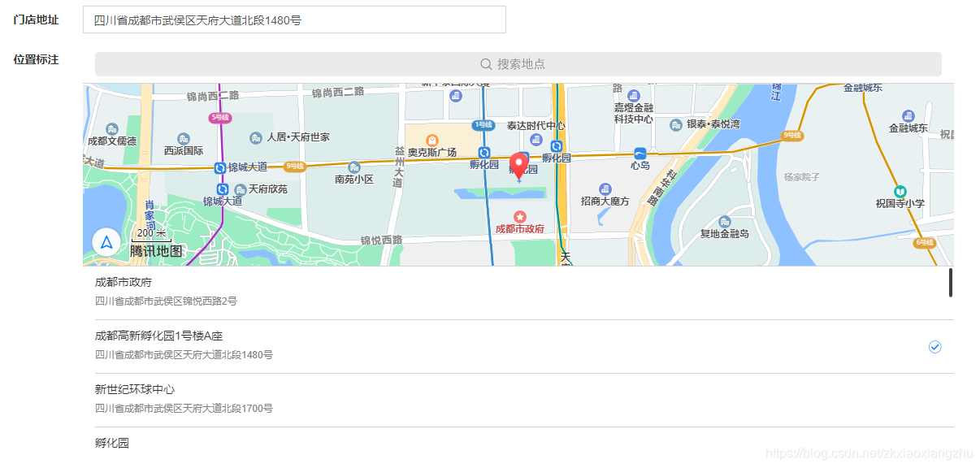Click the 1号线 metro line badge
The image size is (980, 468).
483,125
